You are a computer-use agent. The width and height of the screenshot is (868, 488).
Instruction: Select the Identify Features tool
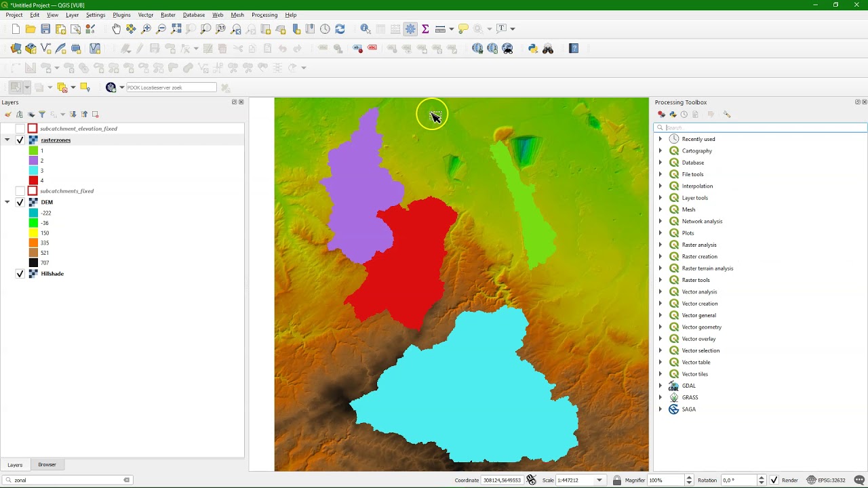[x=366, y=29]
